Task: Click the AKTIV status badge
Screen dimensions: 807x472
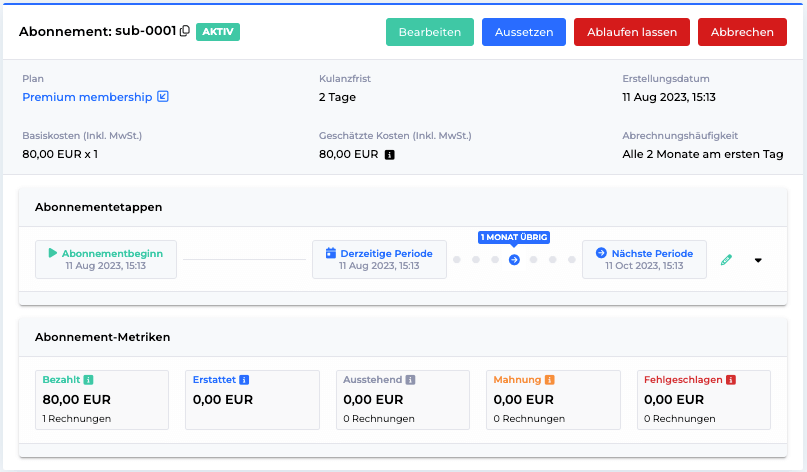Action: pos(218,31)
